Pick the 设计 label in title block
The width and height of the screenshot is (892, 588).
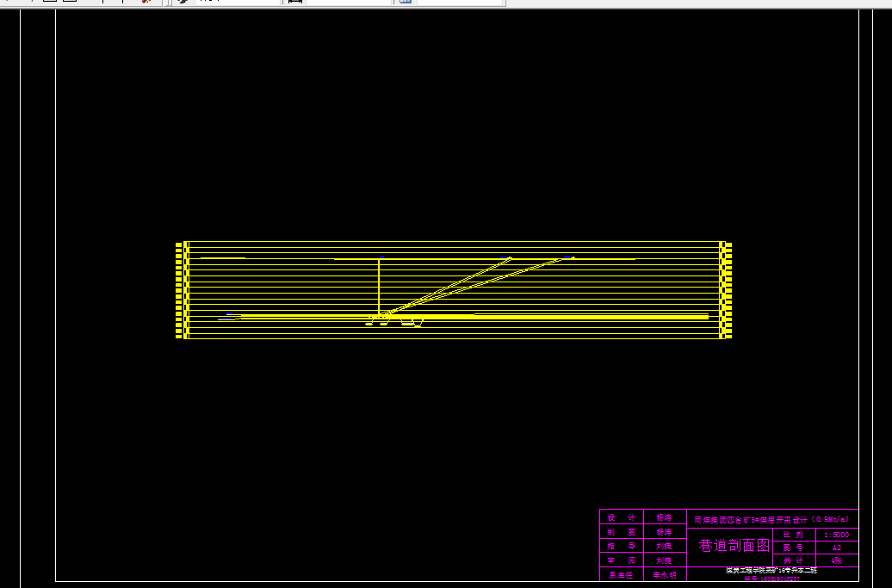point(622,517)
